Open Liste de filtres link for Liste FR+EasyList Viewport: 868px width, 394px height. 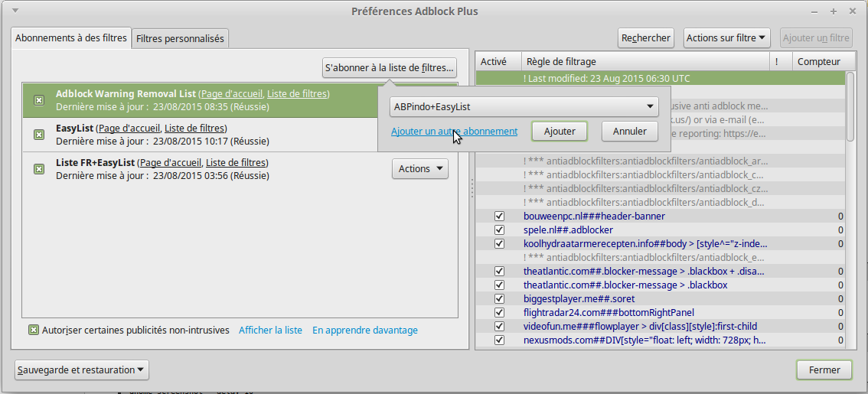pyautogui.click(x=236, y=163)
